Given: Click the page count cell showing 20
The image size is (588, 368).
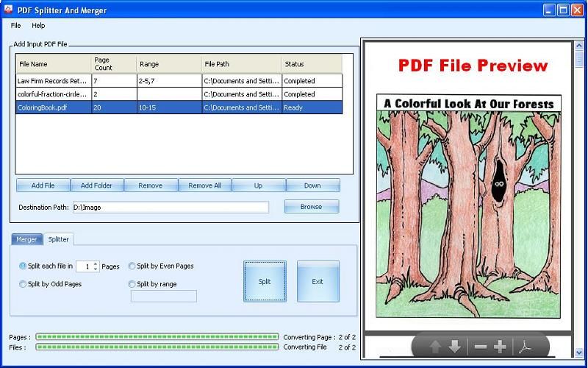Looking at the screenshot, I should 114,107.
